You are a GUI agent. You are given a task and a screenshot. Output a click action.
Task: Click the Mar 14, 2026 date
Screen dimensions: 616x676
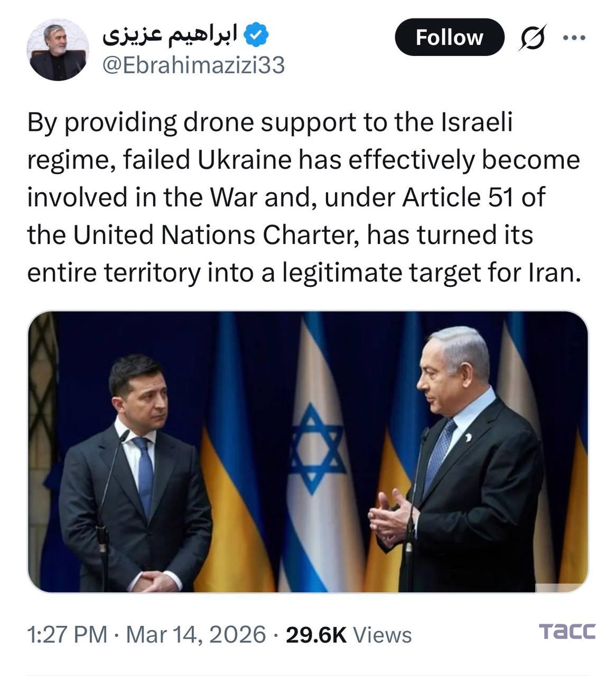(195, 634)
